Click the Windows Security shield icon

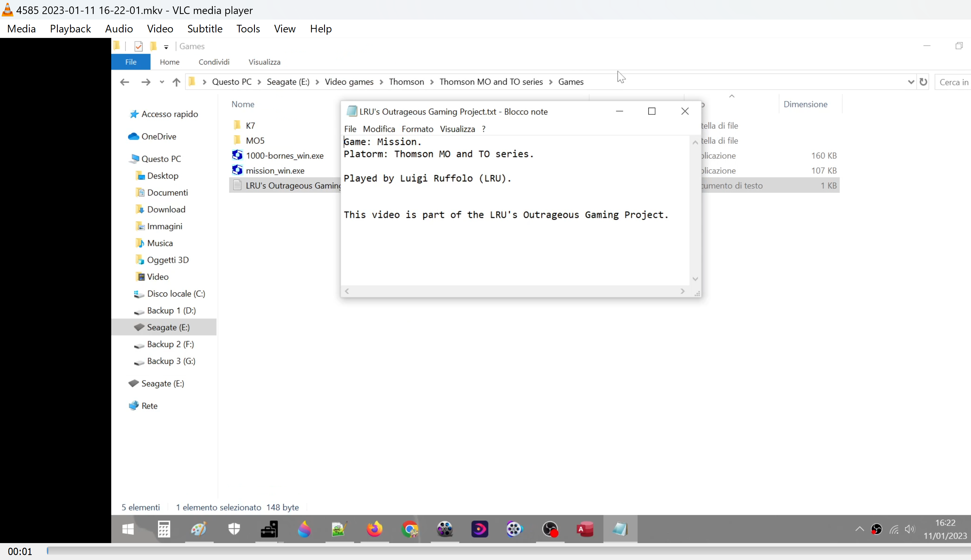(x=234, y=529)
